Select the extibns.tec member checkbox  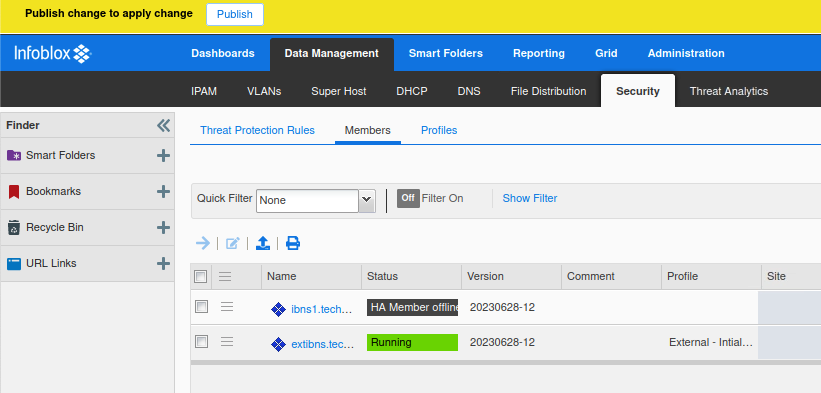click(x=202, y=342)
